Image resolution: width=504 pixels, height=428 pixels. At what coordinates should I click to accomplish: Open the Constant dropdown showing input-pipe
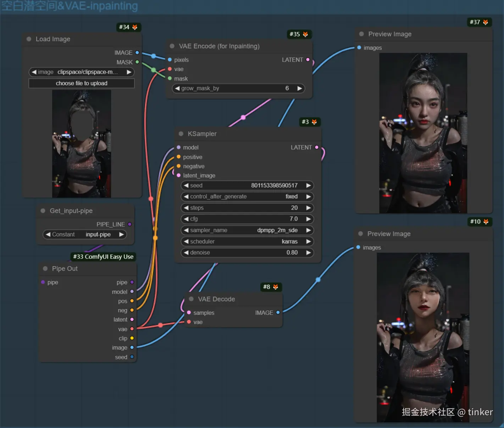85,234
